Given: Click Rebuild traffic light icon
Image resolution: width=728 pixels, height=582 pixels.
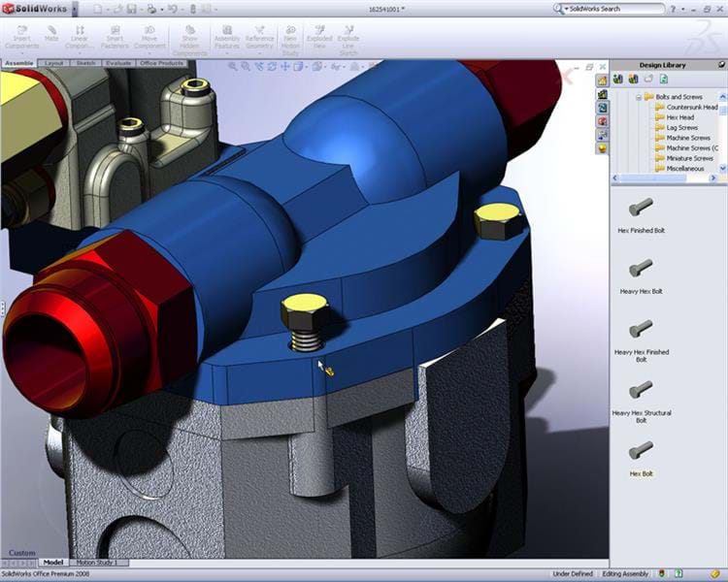Looking at the screenshot, I should coord(193,9).
